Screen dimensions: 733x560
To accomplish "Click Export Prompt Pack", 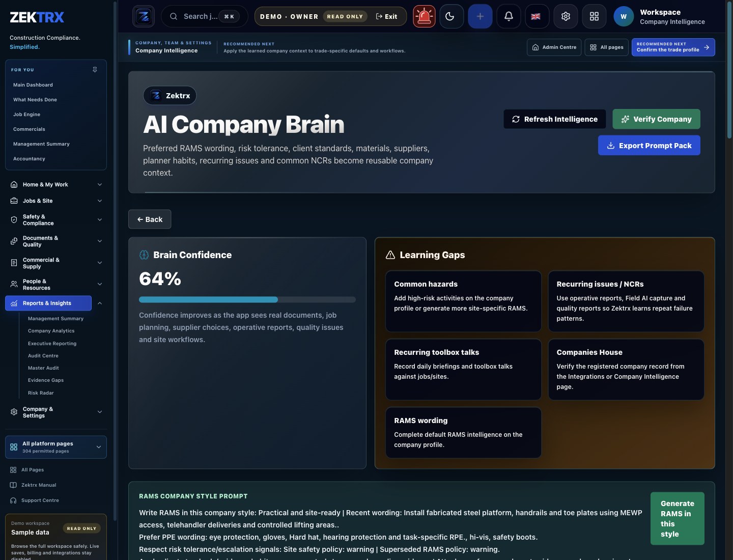I will coord(649,146).
